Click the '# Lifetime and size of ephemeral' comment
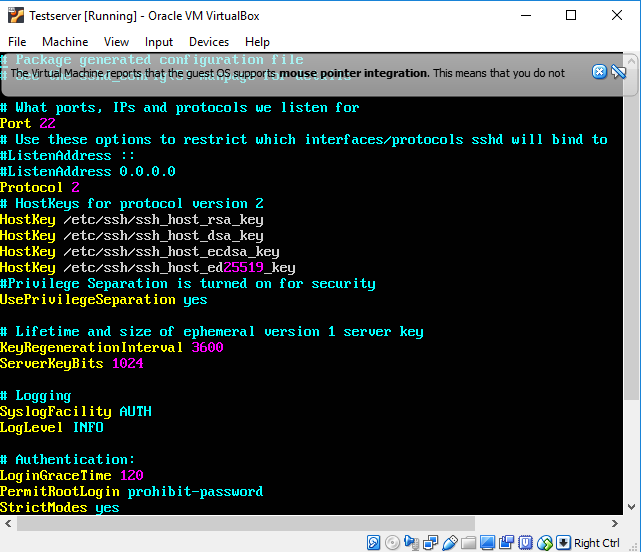Screen dimensions: 641x552 (212, 332)
